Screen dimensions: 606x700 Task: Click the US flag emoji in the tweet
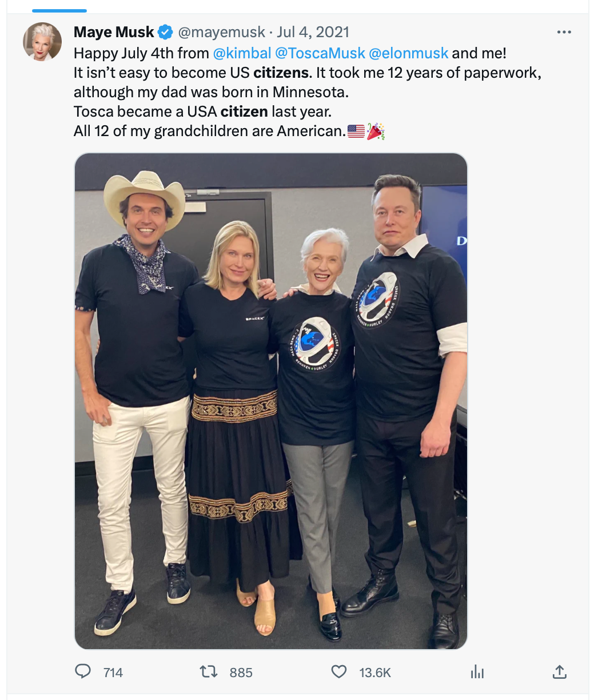356,132
